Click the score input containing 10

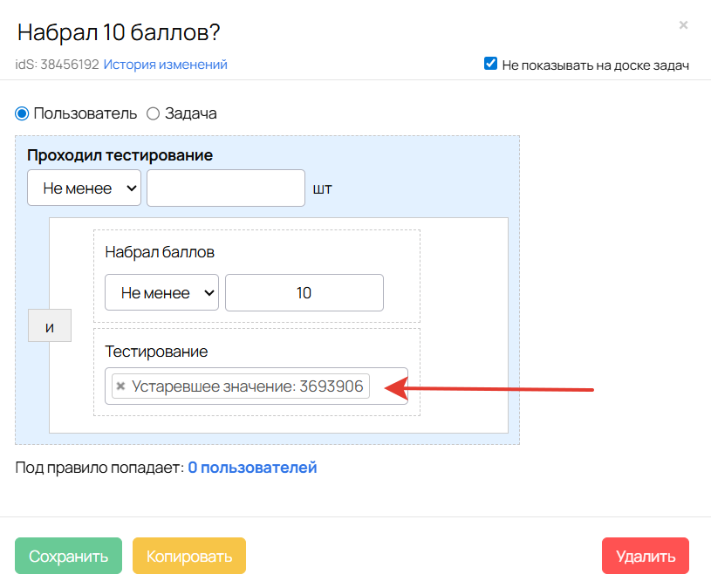point(304,293)
